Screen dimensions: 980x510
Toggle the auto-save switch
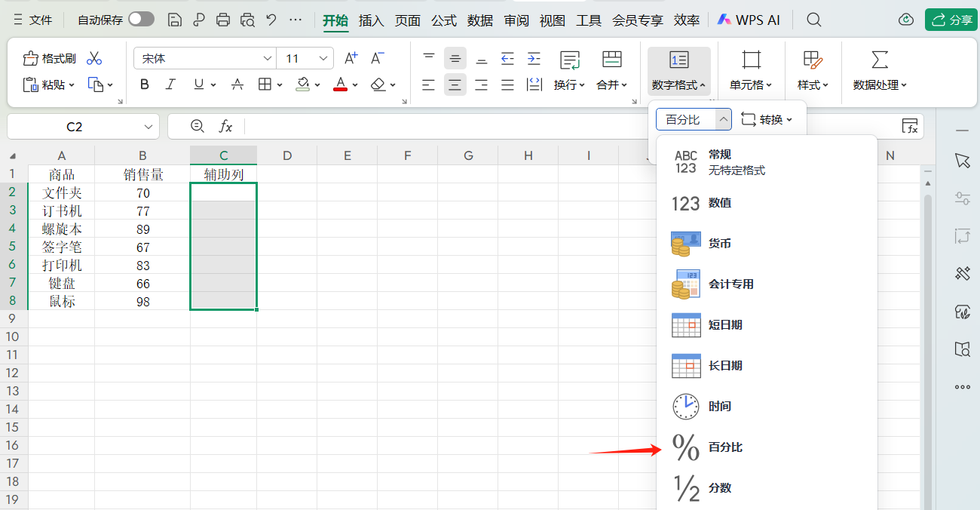click(141, 20)
